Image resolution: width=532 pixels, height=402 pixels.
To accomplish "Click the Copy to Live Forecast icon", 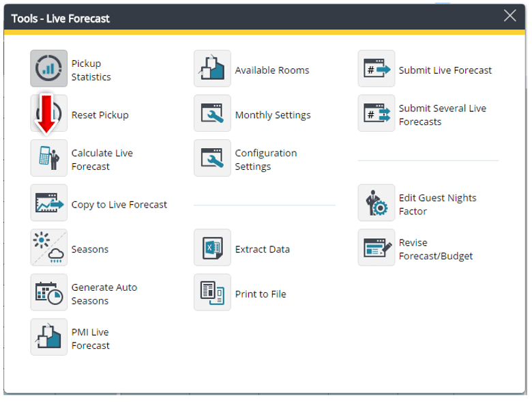I will (x=49, y=203).
